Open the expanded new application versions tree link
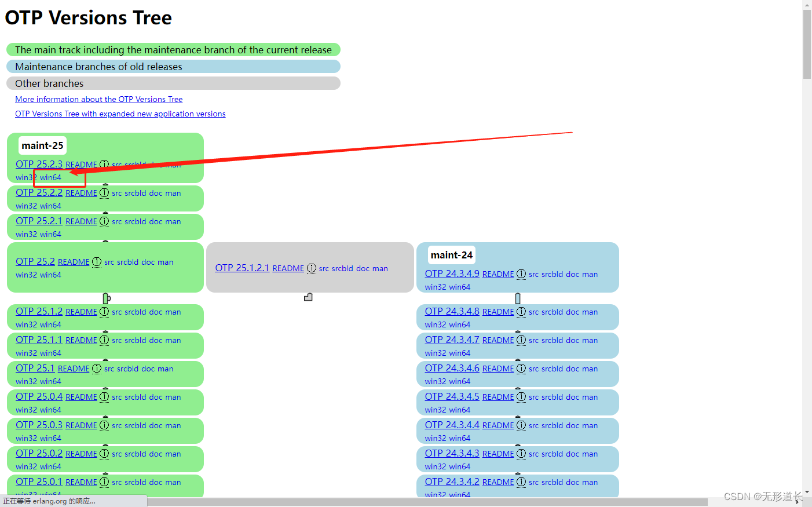The image size is (812, 507). (x=120, y=114)
